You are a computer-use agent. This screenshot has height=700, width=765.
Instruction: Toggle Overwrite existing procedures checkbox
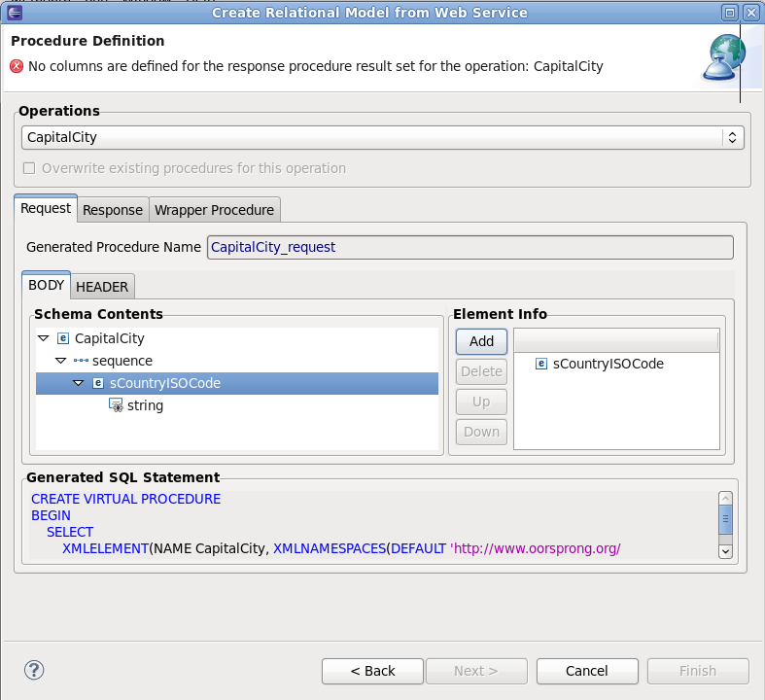click(29, 168)
